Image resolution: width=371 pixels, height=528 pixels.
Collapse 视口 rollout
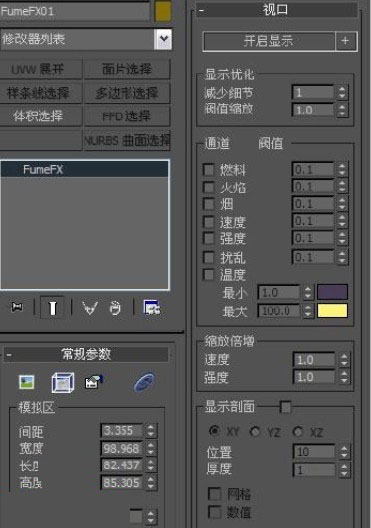tap(201, 10)
